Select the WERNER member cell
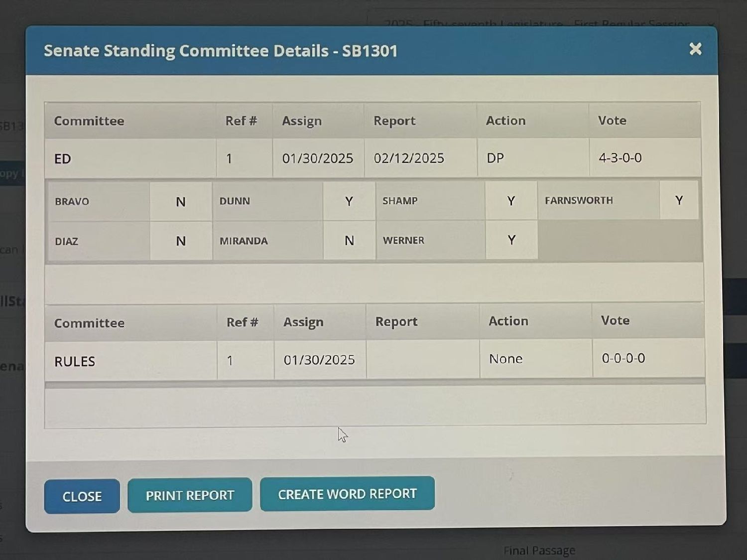Viewport: 747px width, 560px height. (403, 241)
